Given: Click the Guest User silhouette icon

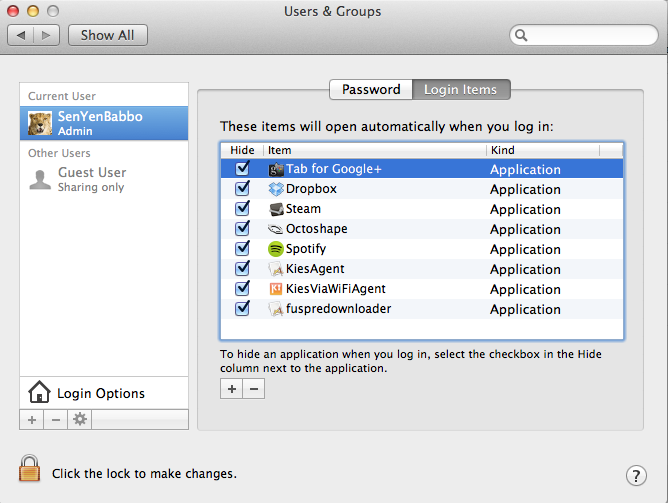Looking at the screenshot, I should (x=40, y=180).
